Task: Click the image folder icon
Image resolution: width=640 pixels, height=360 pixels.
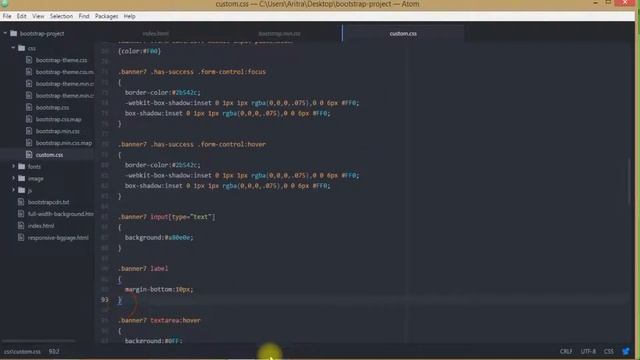Action: [x=22, y=178]
